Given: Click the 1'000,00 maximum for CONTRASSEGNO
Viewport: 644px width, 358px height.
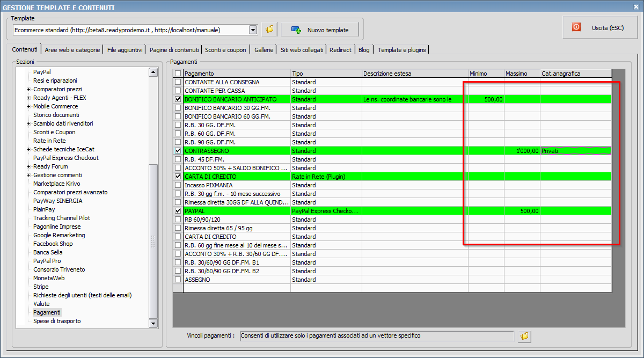Looking at the screenshot, I should coord(522,151).
